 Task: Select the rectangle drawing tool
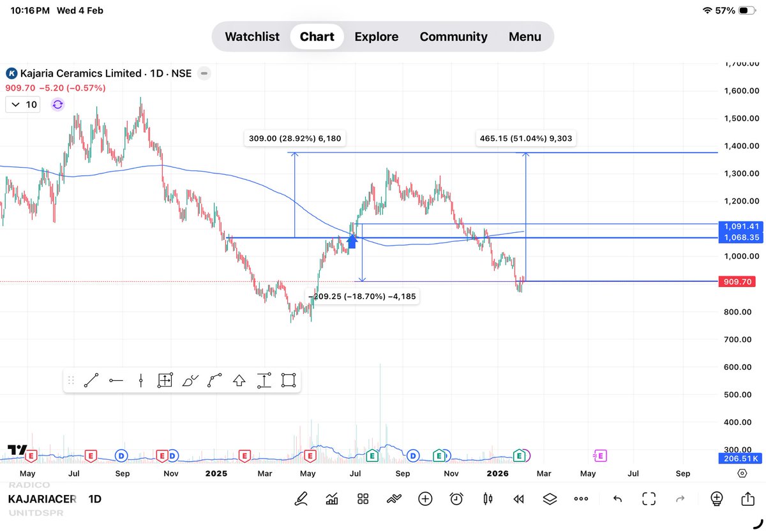click(x=289, y=381)
